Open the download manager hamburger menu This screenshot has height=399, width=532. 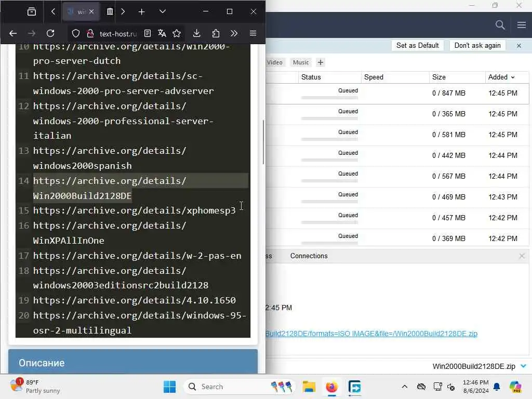(522, 25)
